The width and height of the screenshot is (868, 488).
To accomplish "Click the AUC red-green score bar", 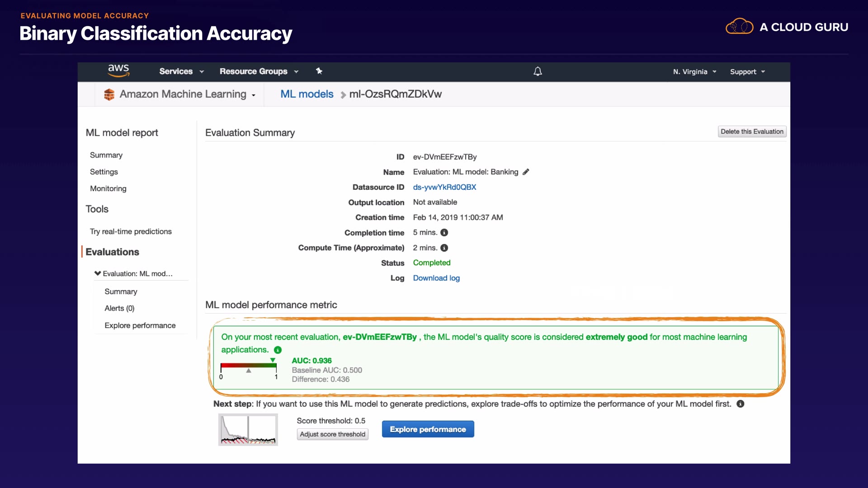I will pyautogui.click(x=248, y=366).
